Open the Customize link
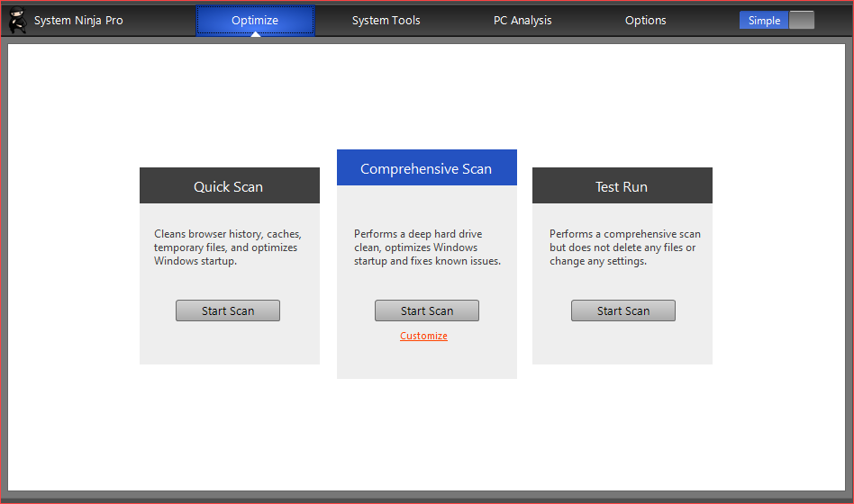 tap(423, 336)
